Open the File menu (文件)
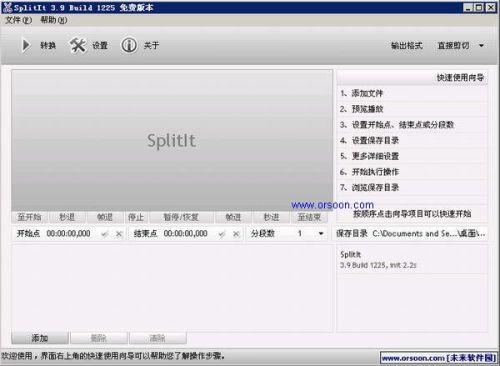500x366 pixels. (x=18, y=20)
